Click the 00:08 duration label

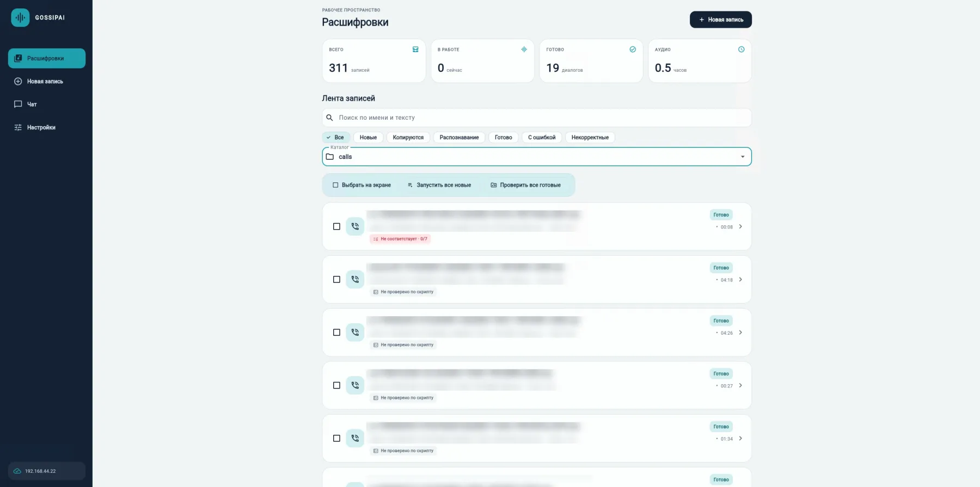tap(727, 227)
